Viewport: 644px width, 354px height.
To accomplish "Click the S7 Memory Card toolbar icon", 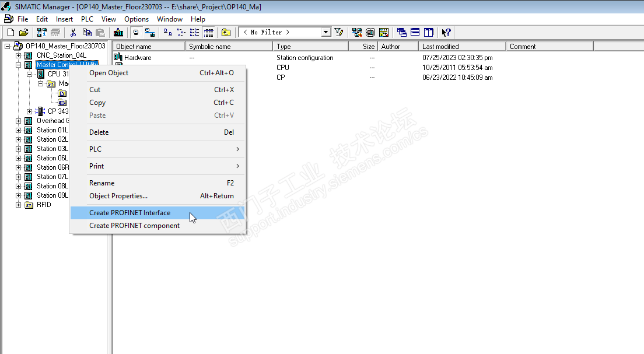I will pyautogui.click(x=55, y=33).
